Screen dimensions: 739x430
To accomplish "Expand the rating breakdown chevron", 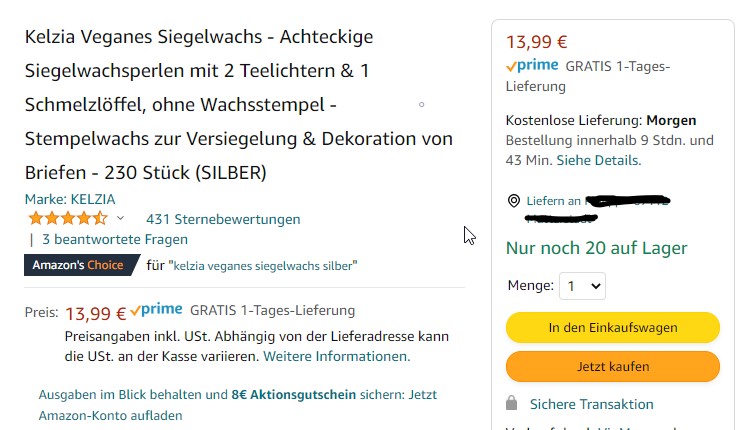I will tap(121, 218).
